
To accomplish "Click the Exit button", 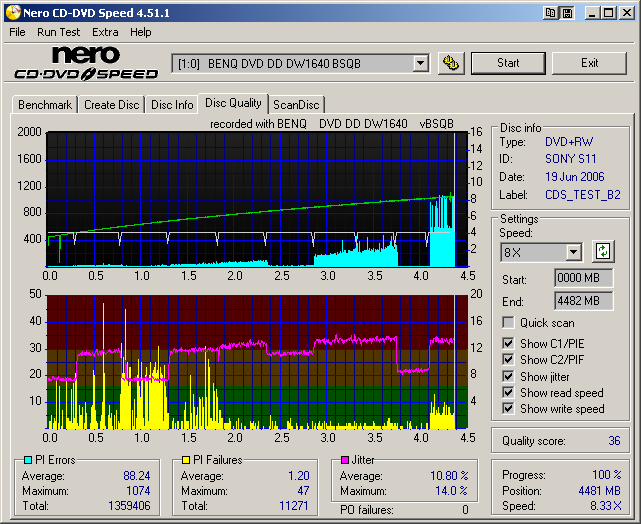I will point(589,63).
